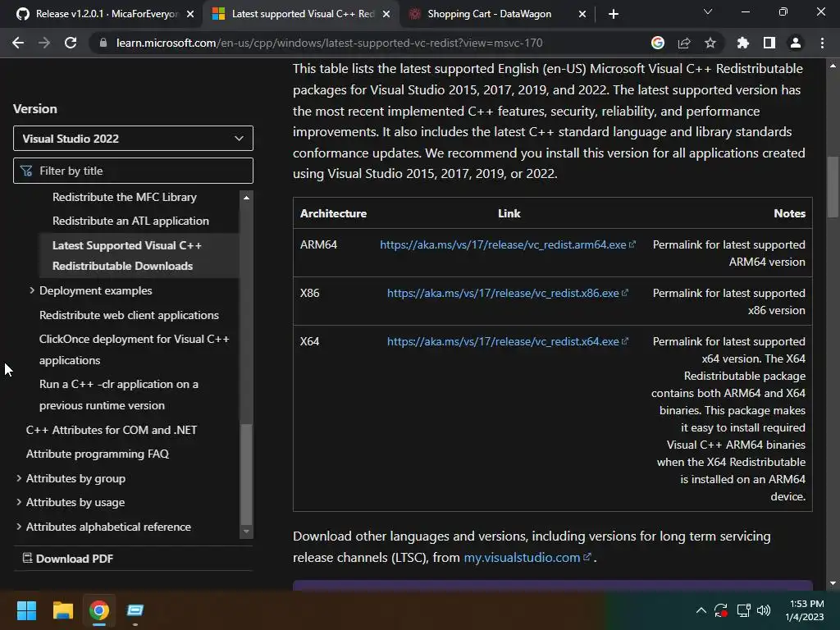
Task: Click the sidebar scroll-up arrow
Action: [246, 198]
